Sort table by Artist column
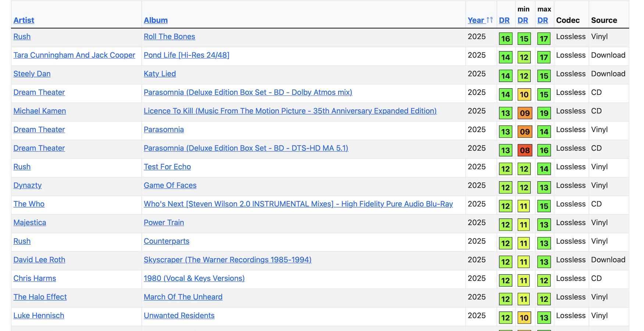 pos(24,20)
